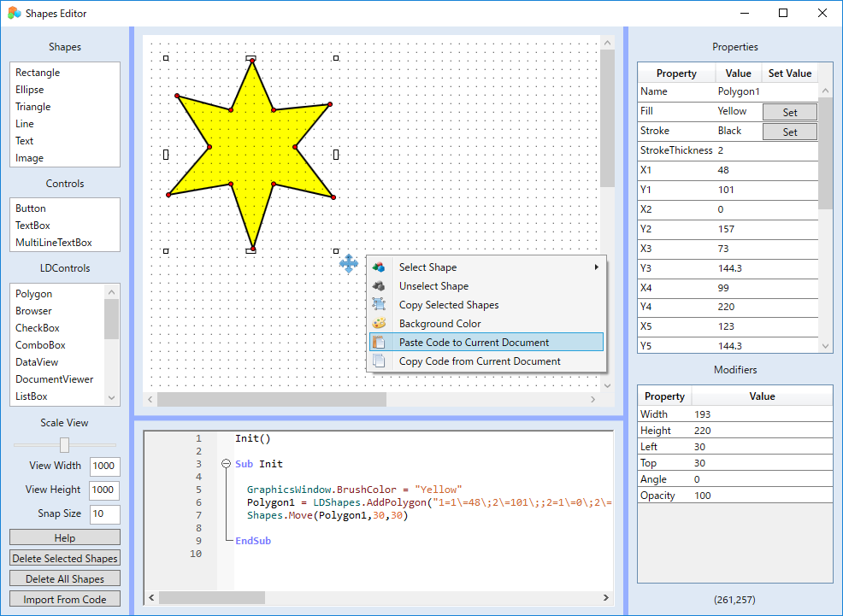This screenshot has height=616, width=843.
Task: Expand the Select Shape submenu arrow
Action: point(596,267)
